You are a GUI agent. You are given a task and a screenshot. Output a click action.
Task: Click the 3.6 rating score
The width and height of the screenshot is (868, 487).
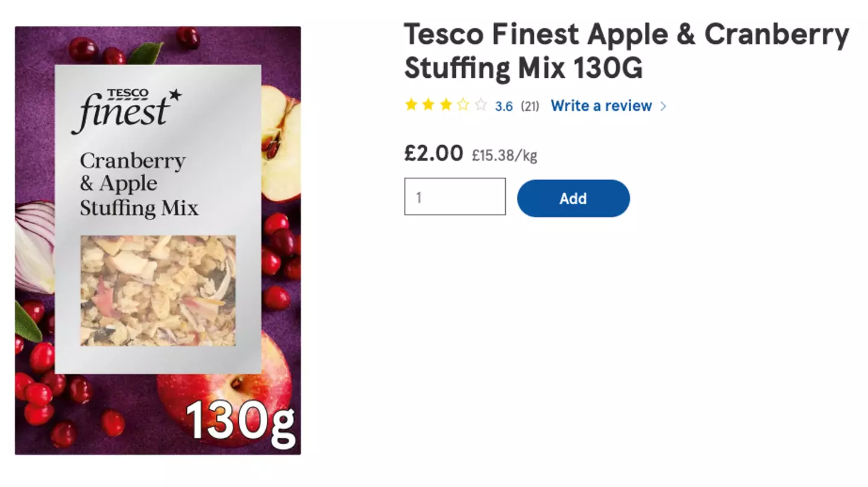pyautogui.click(x=504, y=107)
